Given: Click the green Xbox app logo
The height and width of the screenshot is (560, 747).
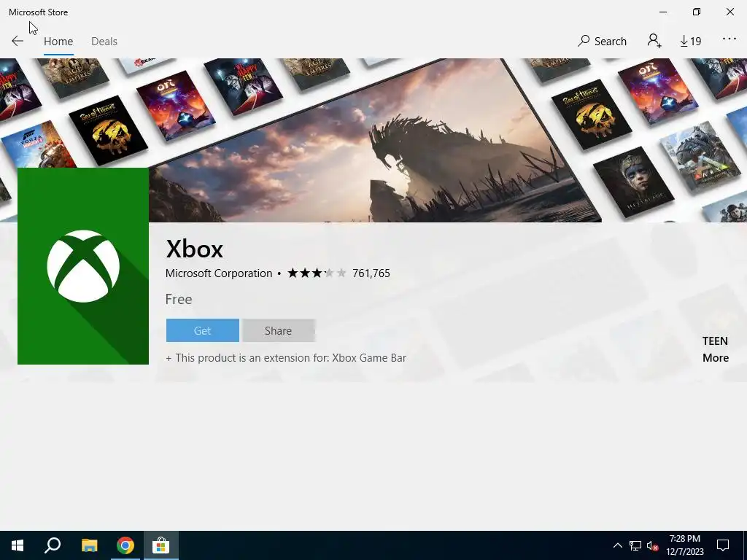Looking at the screenshot, I should point(83,265).
